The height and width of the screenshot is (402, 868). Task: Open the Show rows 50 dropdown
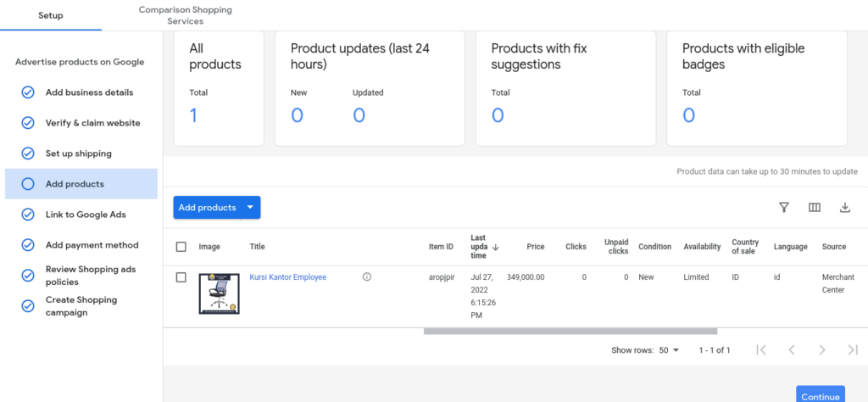click(x=669, y=350)
